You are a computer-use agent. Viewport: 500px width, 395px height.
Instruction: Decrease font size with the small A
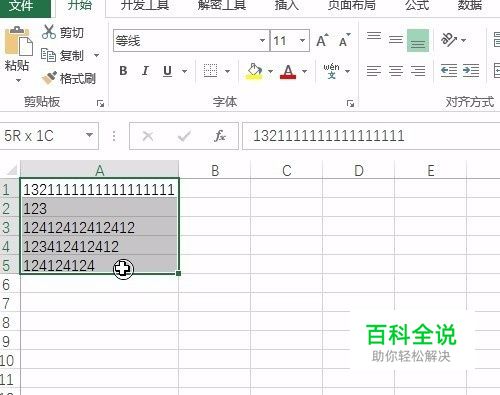pos(344,41)
